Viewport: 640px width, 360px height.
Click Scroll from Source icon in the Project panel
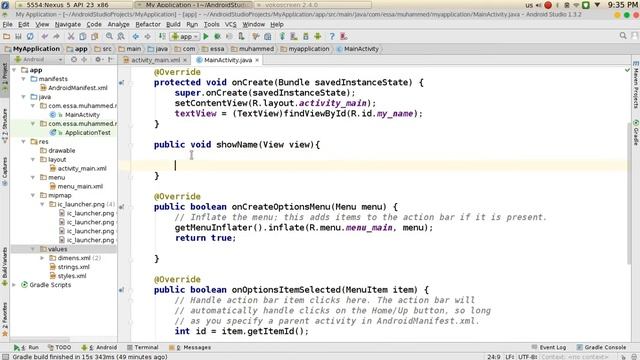tap(74, 60)
